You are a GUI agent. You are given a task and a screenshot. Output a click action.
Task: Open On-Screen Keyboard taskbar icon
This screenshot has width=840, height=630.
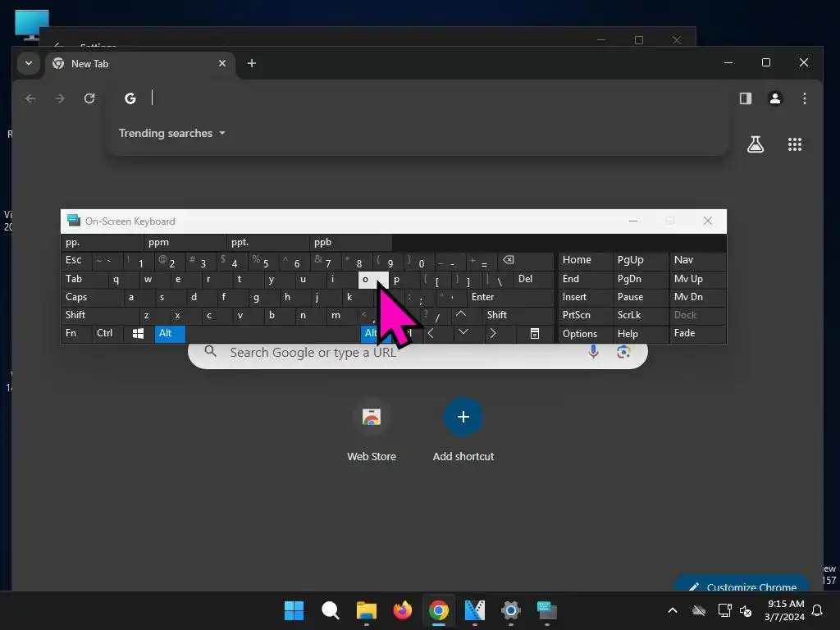[x=546, y=610]
